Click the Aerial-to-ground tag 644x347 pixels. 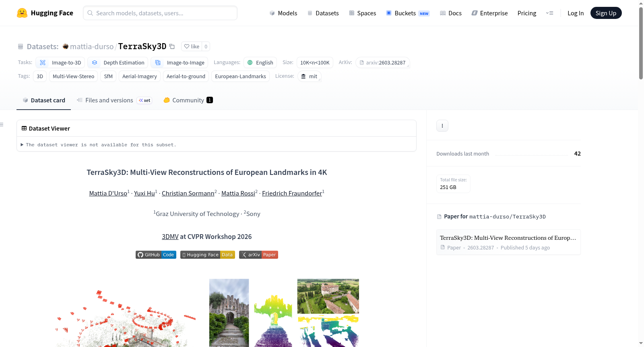coord(186,76)
